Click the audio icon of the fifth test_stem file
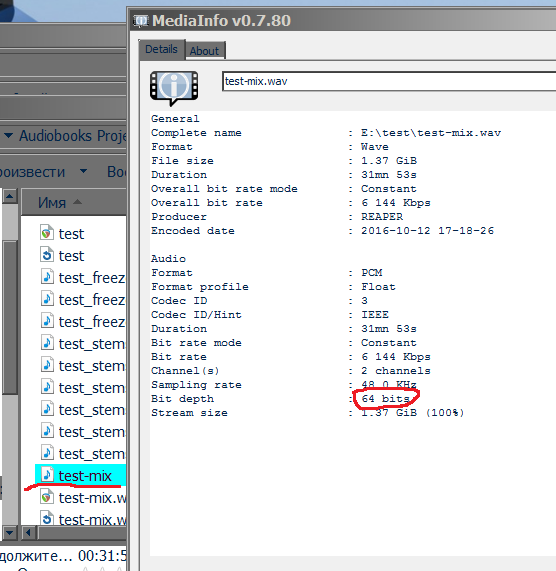The height and width of the screenshot is (571, 556). coord(47,431)
